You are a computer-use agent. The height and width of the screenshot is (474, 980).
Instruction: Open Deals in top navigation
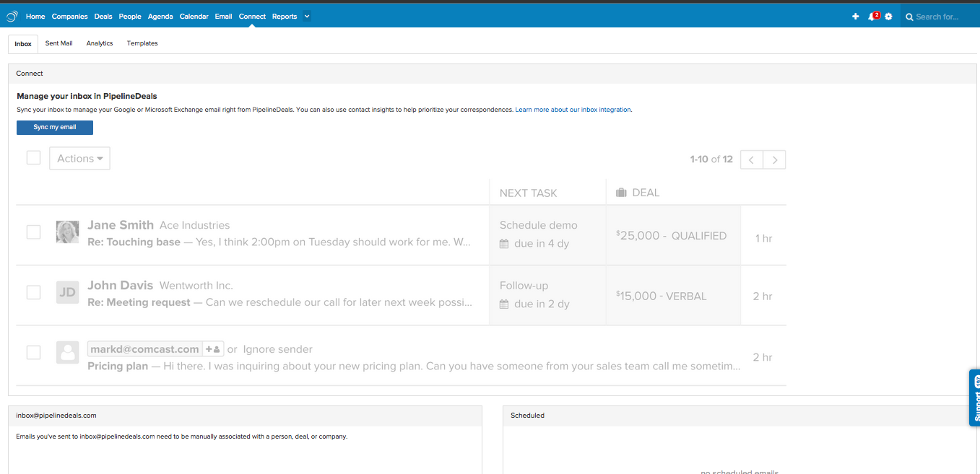point(103,17)
